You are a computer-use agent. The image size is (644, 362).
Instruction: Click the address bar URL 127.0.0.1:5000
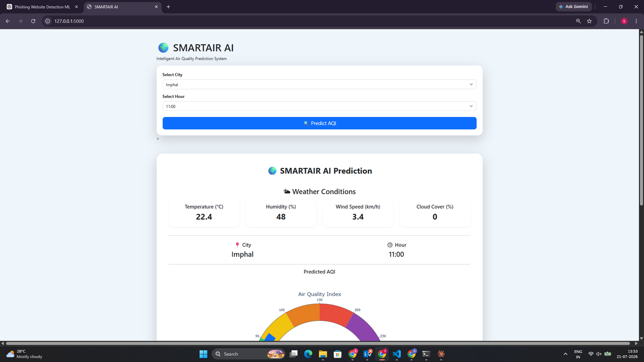[69, 21]
